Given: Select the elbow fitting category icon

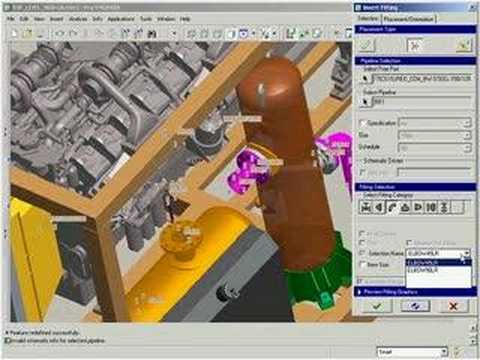Looking at the screenshot, I should (392, 207).
